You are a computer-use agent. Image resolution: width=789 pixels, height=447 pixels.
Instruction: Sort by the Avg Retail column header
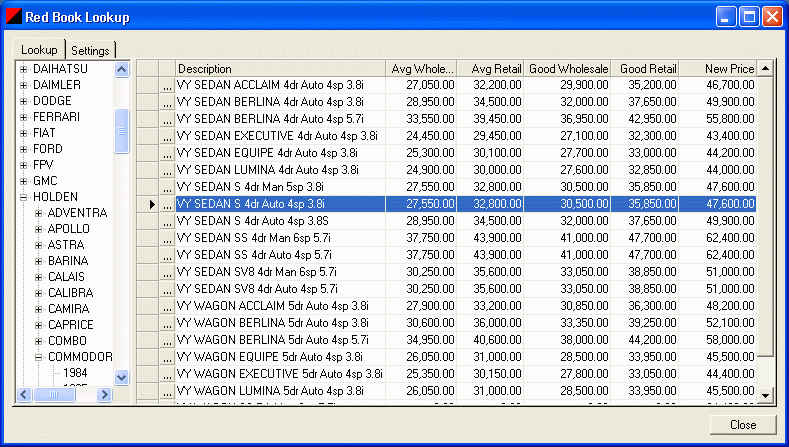pyautogui.click(x=490, y=68)
